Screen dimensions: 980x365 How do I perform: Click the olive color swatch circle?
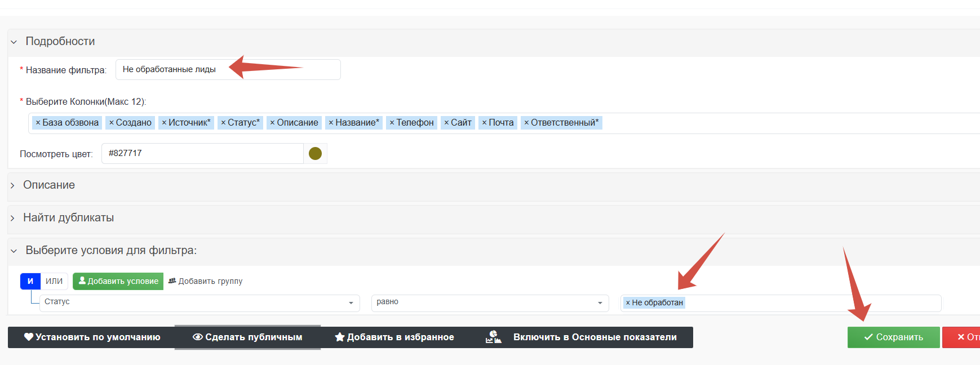click(315, 154)
